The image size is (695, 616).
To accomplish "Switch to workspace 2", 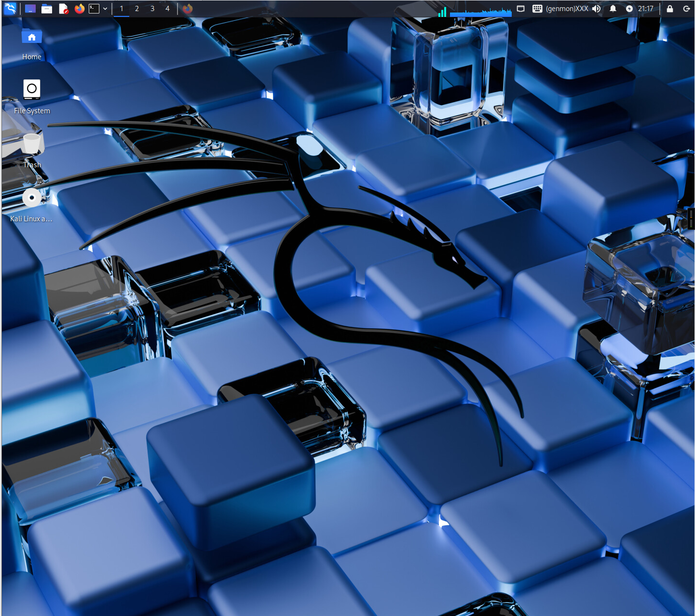I will coord(137,9).
